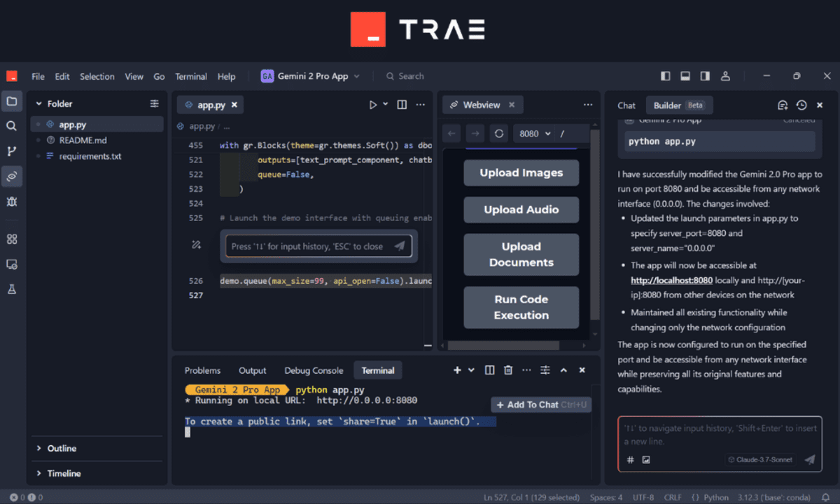
Task: Open chat history clock icon
Action: pyautogui.click(x=801, y=105)
